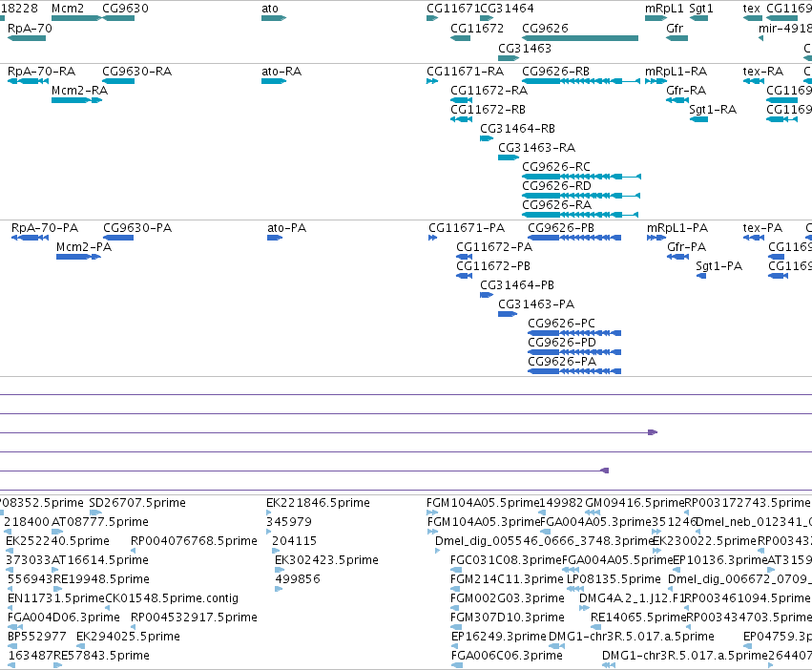Click the RE19948.5prime EST

(x=57, y=589)
